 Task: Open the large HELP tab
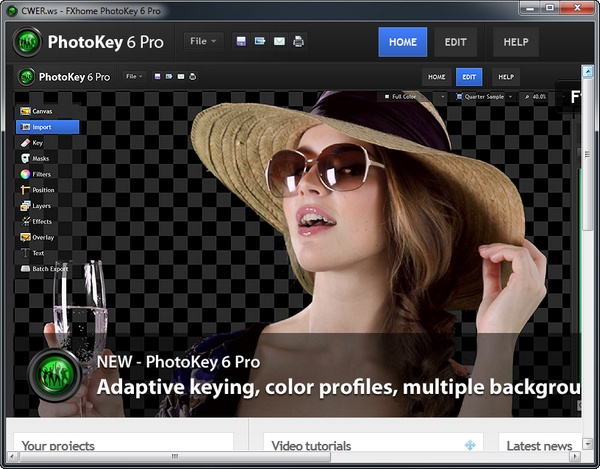(x=516, y=42)
